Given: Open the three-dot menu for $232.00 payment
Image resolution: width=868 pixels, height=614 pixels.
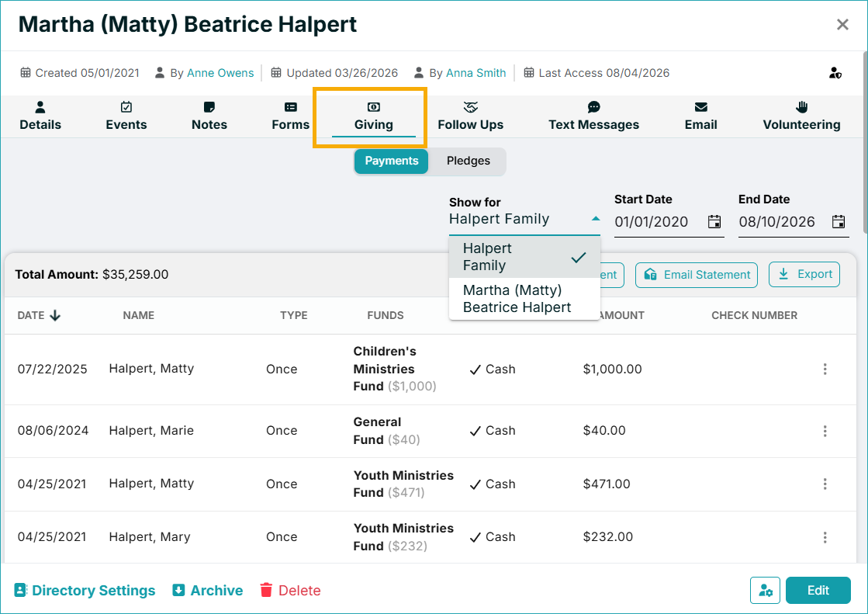Looking at the screenshot, I should pos(825,537).
